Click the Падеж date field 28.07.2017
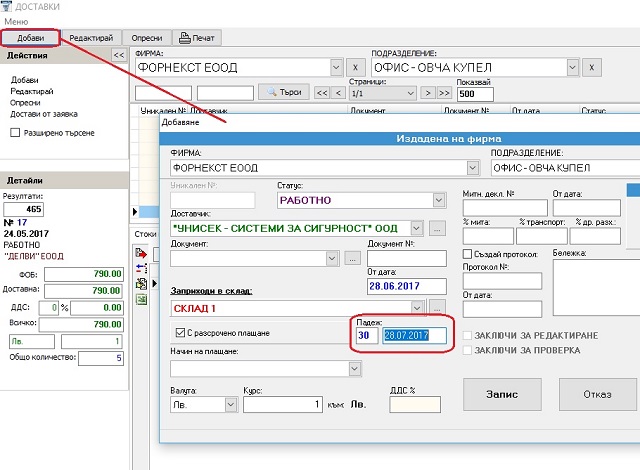 click(414, 335)
